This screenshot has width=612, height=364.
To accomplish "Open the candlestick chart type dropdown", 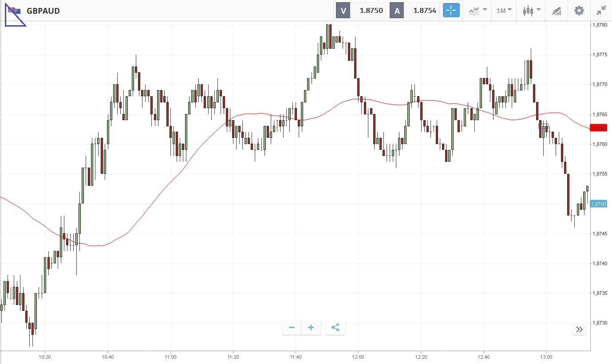I will pyautogui.click(x=531, y=10).
